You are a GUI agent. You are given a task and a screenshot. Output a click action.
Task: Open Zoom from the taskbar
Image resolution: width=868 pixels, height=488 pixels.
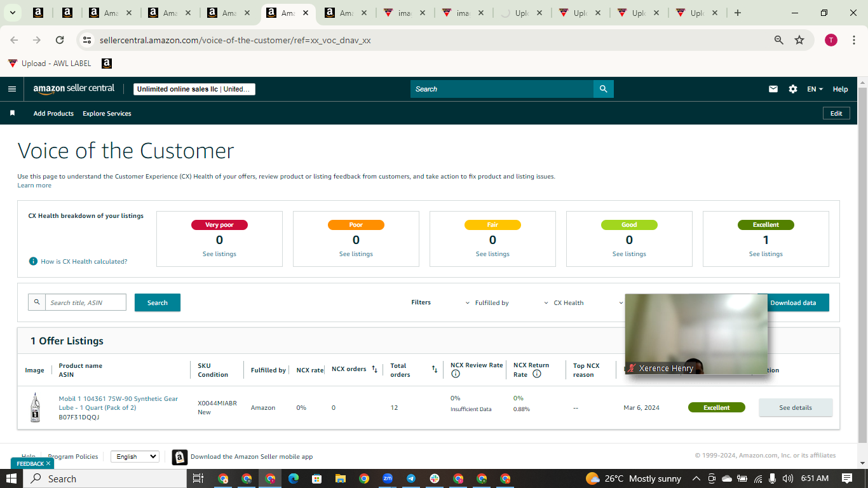click(388, 478)
